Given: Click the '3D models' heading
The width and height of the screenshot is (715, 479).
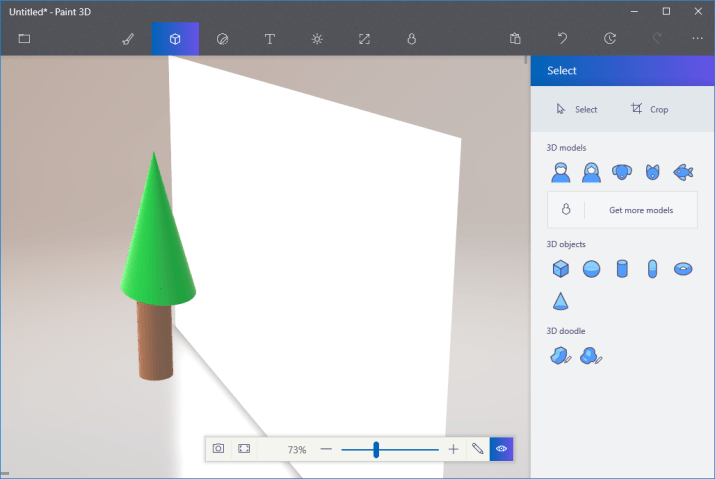Looking at the screenshot, I should pos(566,148).
